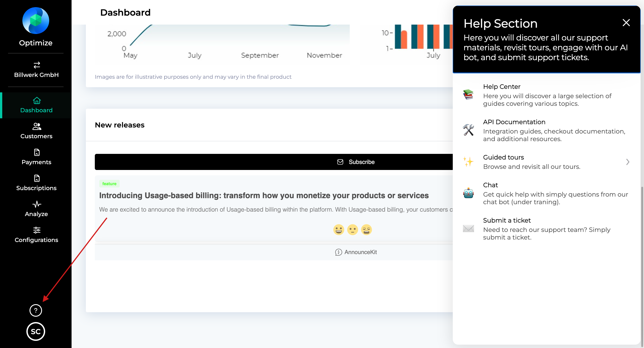Navigate to Customers section
644x348 pixels.
click(36, 130)
